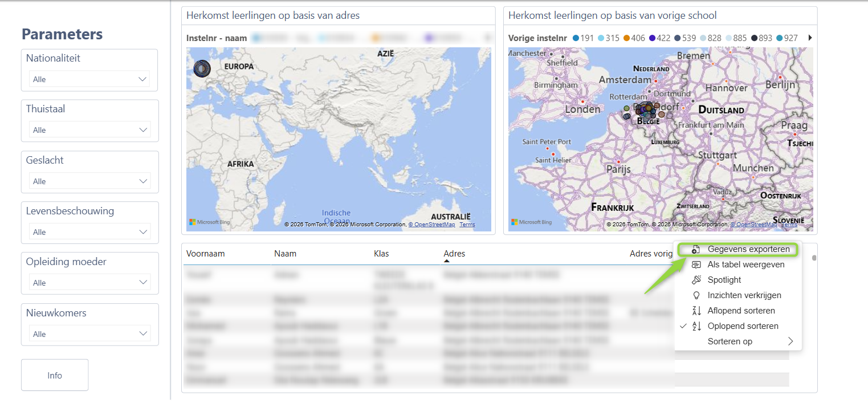The height and width of the screenshot is (415, 868).
Task: Open the Levensbeschouwing dropdown
Action: tap(89, 232)
